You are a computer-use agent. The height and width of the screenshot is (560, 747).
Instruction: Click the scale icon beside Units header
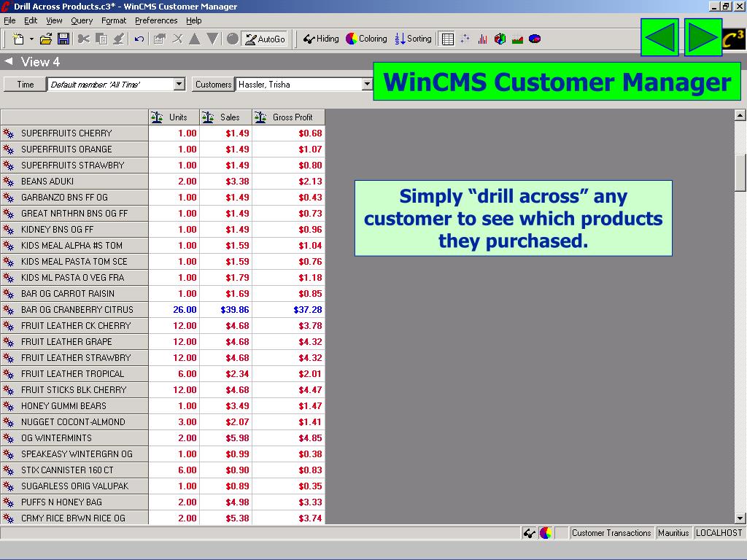tap(157, 117)
